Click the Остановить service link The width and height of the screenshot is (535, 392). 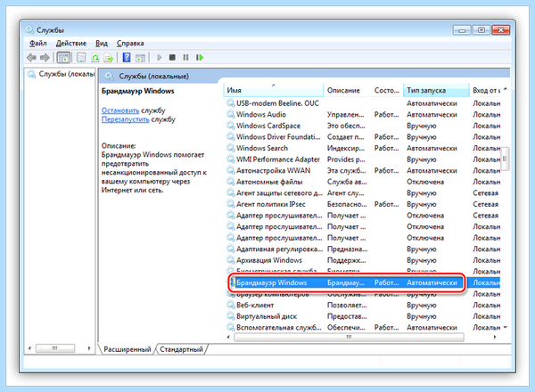(120, 110)
